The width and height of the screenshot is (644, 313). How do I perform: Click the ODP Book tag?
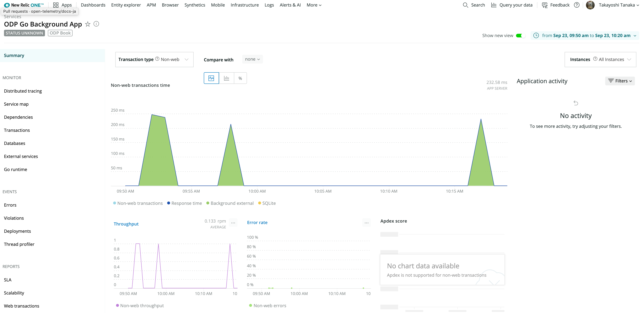click(60, 33)
